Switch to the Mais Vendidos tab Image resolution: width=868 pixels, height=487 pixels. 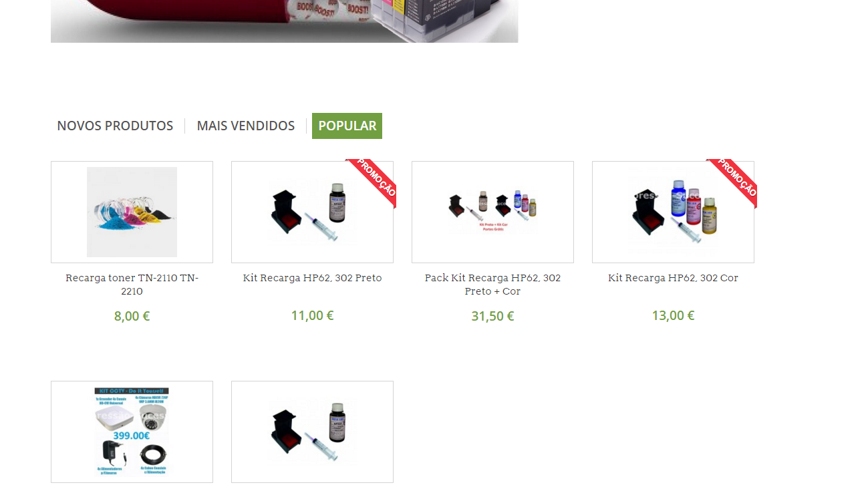click(x=246, y=126)
